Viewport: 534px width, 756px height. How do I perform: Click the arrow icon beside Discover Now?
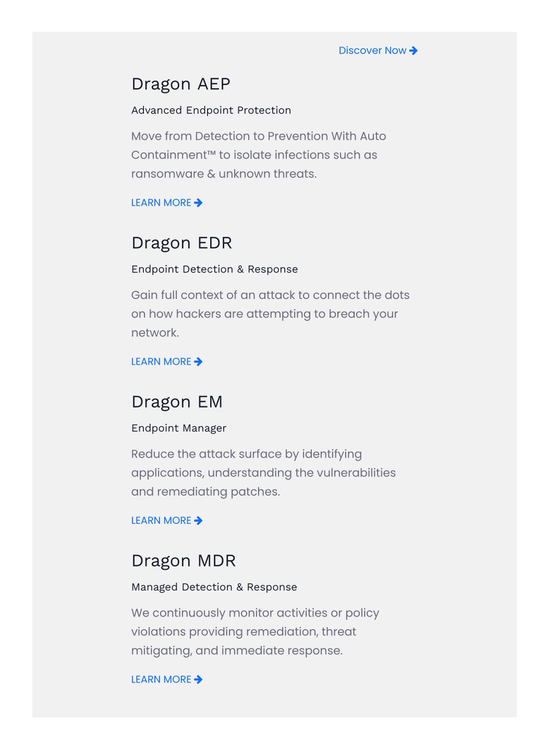(414, 51)
